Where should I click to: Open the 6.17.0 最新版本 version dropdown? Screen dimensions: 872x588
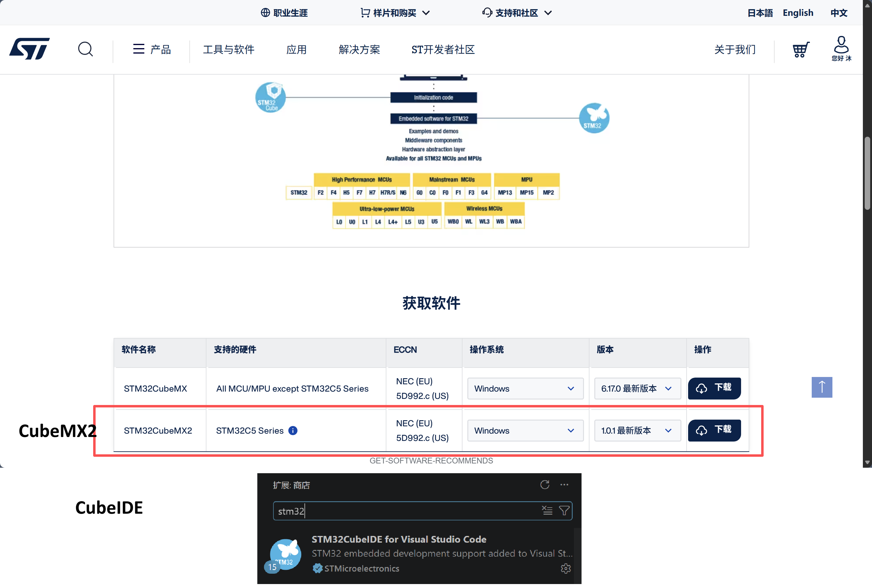click(x=637, y=389)
